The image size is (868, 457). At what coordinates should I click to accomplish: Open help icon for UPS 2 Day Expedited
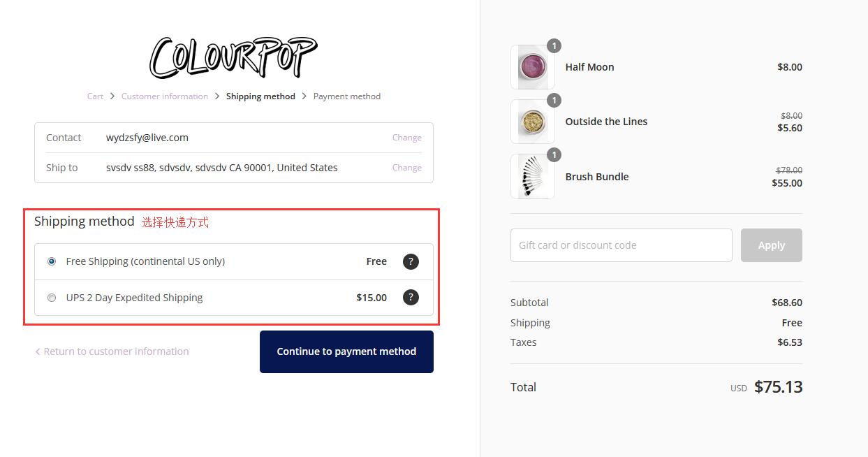411,298
